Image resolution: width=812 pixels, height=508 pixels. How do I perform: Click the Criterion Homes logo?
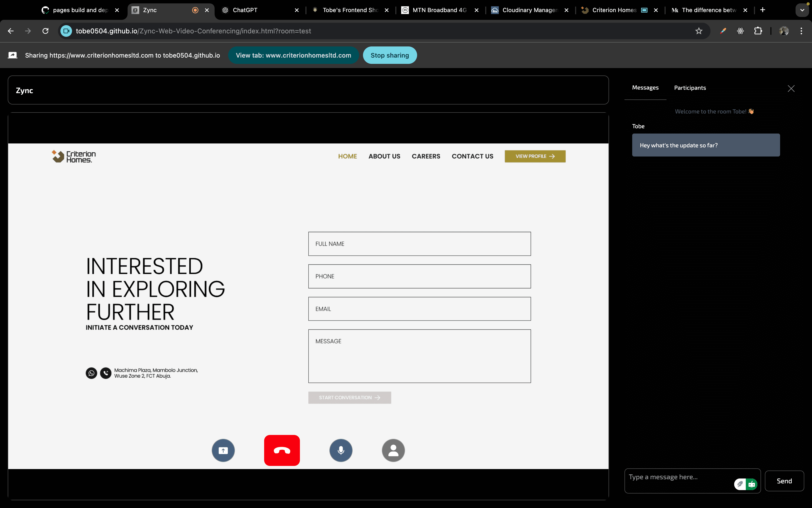click(x=73, y=156)
